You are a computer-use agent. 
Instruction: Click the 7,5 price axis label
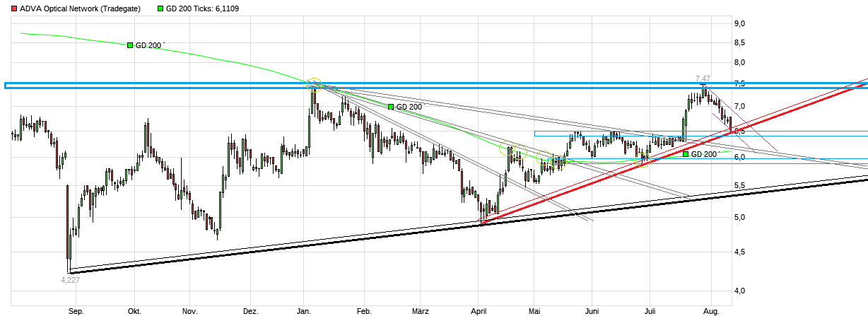(740, 84)
